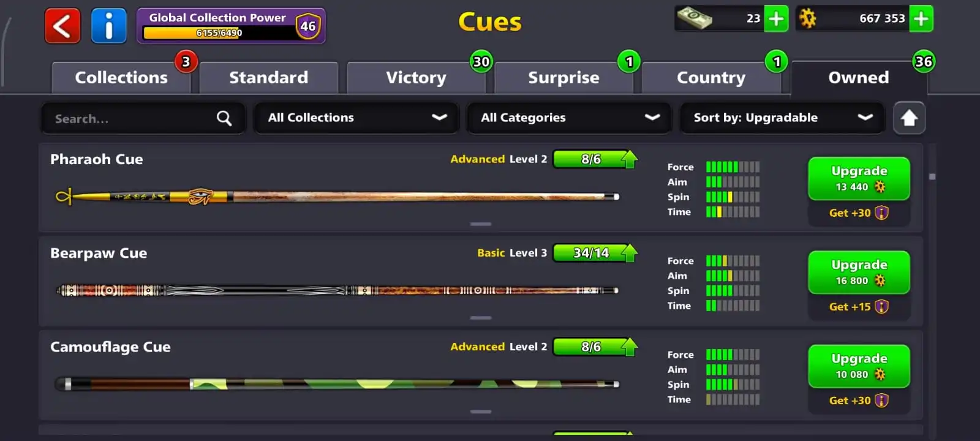Tap the Pharaoh Cue upgrade arrow icon

tap(629, 159)
